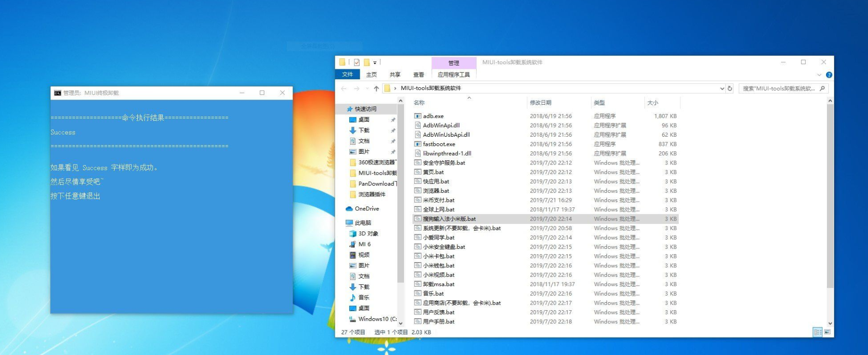Click the Explorer search box
868x355 pixels.
[784, 88]
